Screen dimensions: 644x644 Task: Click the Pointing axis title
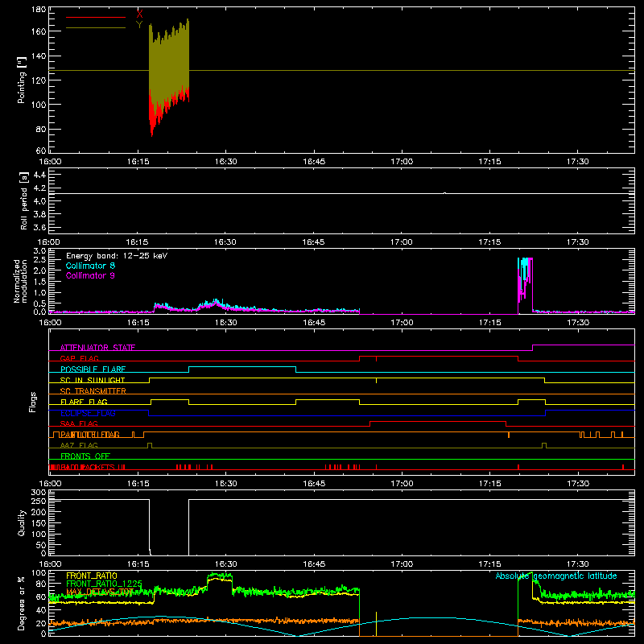[x=22, y=80]
